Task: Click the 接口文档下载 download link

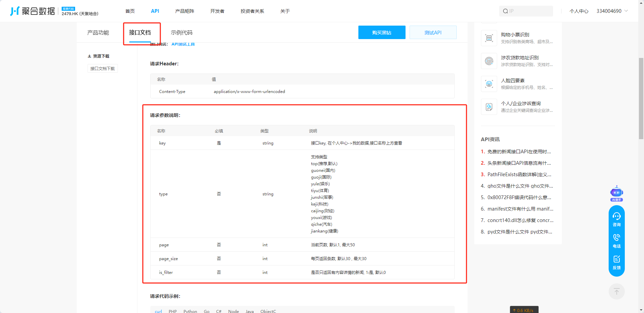Action: 102,69
